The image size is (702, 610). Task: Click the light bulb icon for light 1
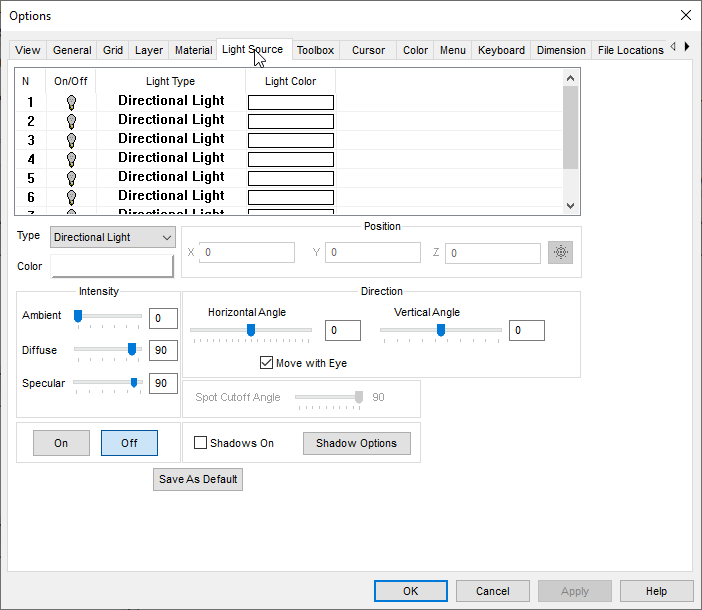pyautogui.click(x=71, y=102)
